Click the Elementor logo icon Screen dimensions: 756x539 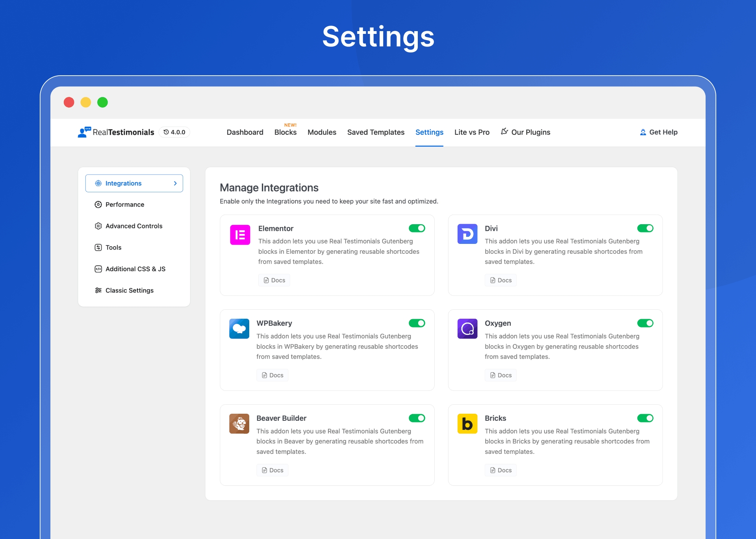click(x=240, y=234)
